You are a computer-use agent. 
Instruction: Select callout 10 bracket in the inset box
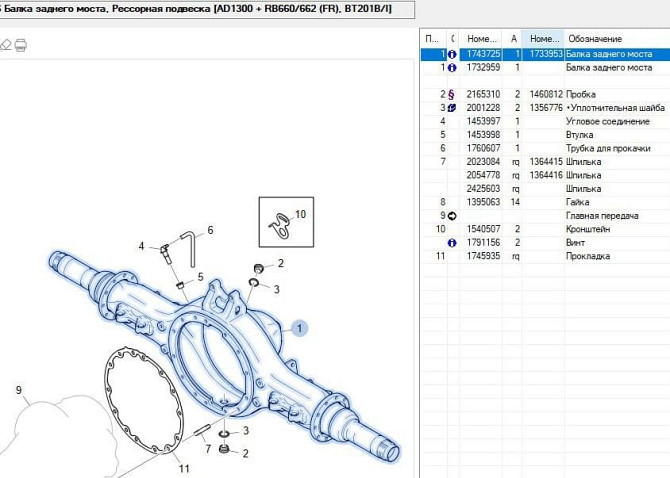coord(300,214)
